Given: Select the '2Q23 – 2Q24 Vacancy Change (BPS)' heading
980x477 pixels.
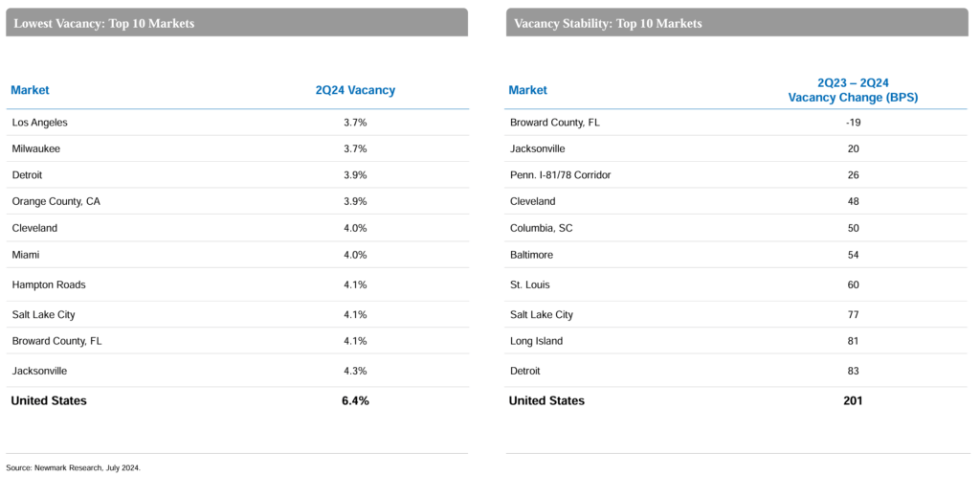Looking at the screenshot, I should [x=853, y=90].
